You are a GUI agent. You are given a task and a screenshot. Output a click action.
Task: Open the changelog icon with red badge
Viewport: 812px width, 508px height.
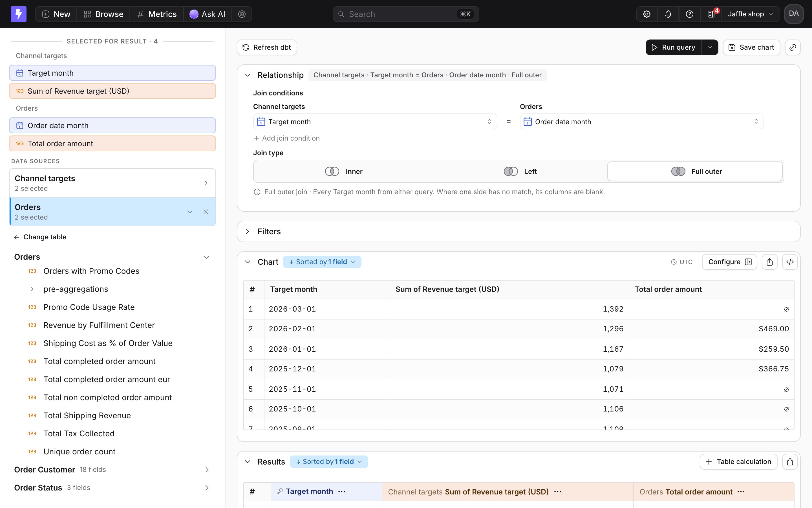tap(711, 14)
